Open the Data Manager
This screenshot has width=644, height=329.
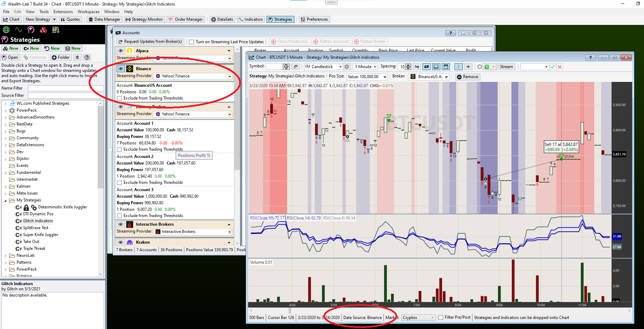coord(104,19)
